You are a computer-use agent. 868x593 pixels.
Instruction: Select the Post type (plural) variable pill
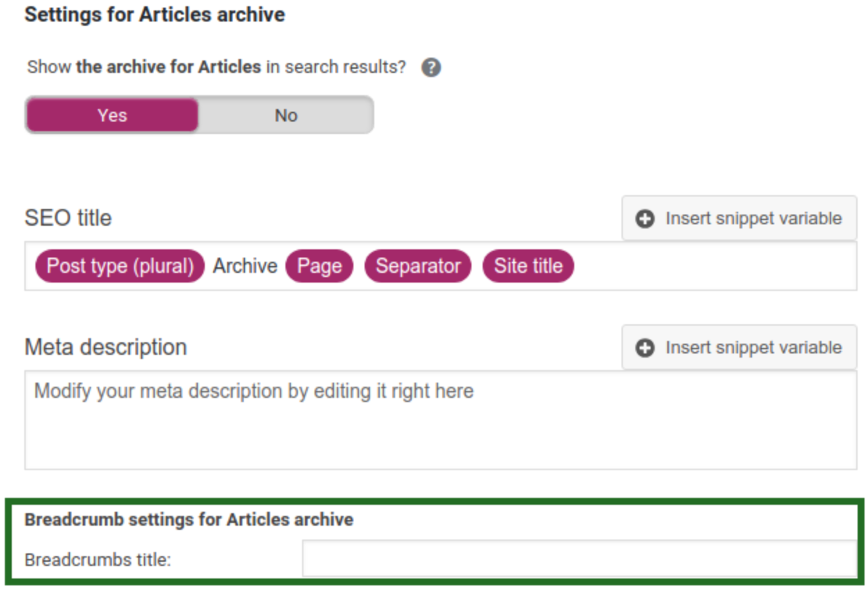118,265
